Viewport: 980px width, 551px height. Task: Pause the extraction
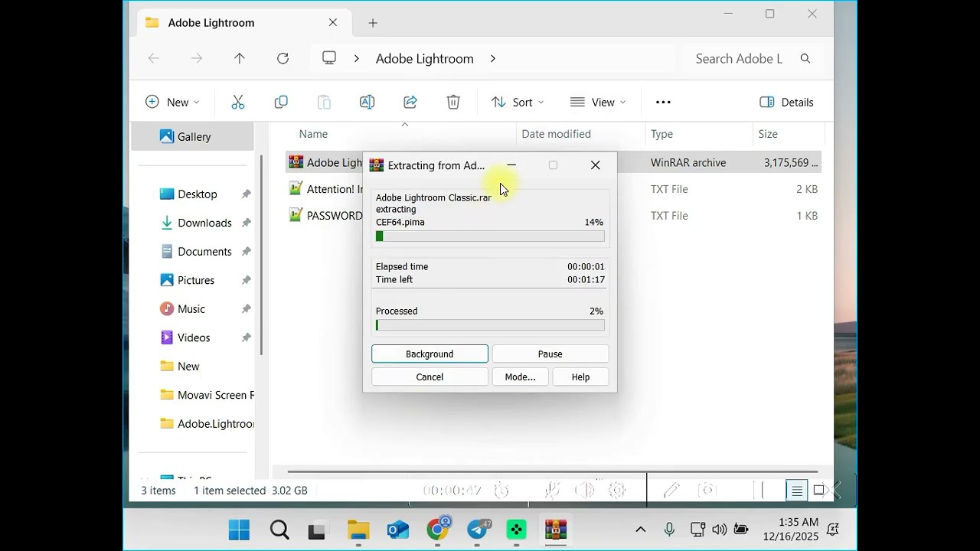(550, 354)
